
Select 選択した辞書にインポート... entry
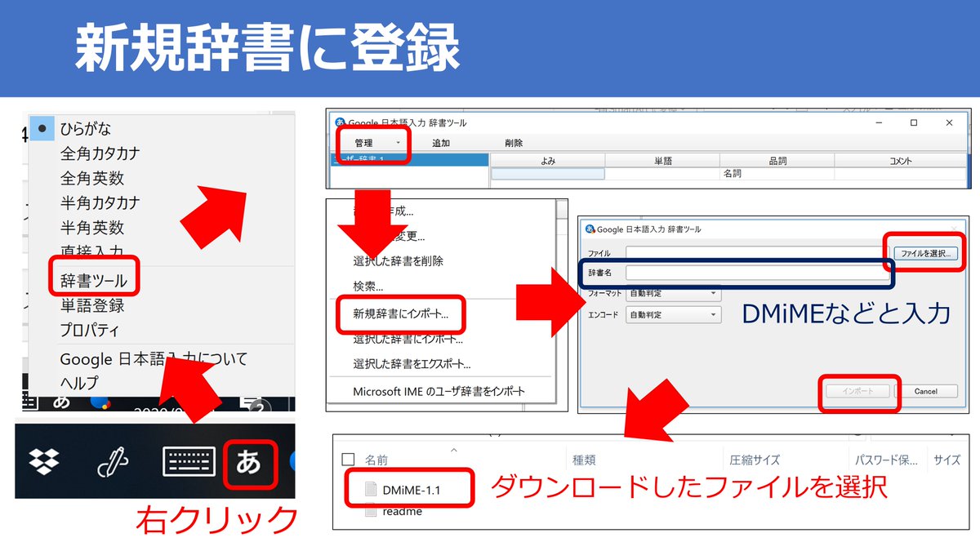408,338
